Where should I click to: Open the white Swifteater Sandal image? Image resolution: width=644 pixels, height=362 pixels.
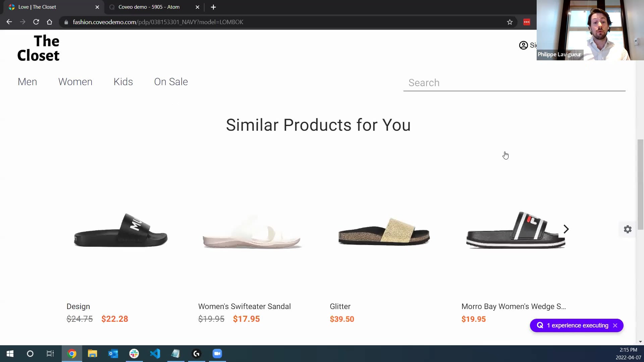[252, 232]
